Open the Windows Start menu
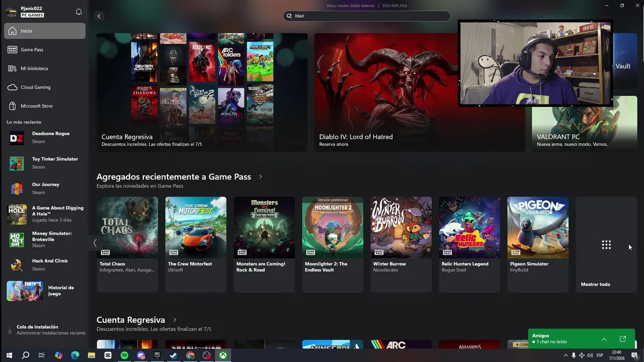This screenshot has height=362, width=644. [x=9, y=355]
